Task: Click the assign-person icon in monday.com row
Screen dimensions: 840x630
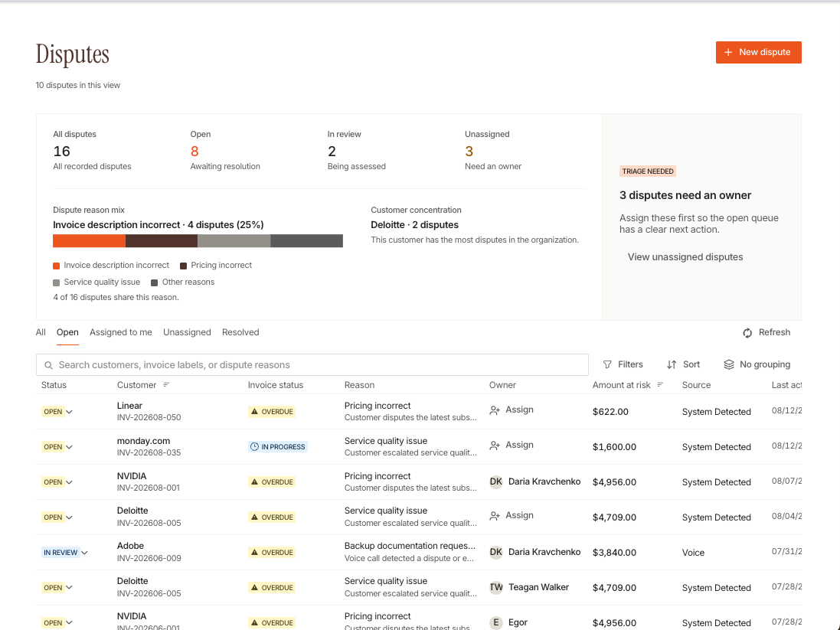Action: pyautogui.click(x=495, y=446)
